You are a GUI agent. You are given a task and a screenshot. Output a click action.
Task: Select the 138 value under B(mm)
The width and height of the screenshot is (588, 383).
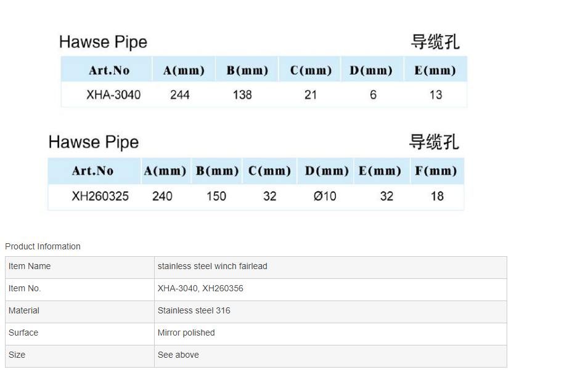pyautogui.click(x=242, y=95)
